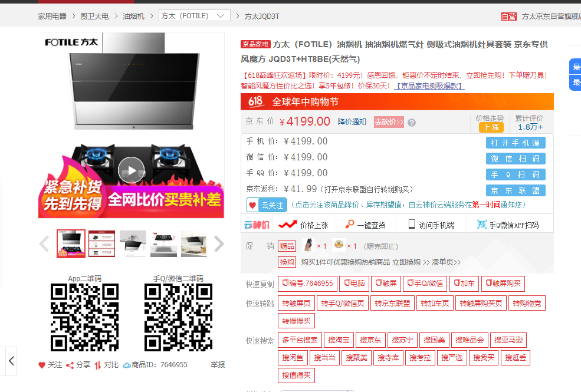The width and height of the screenshot is (581, 392).
Task: Click 微信扫码 button
Action: coord(516,159)
